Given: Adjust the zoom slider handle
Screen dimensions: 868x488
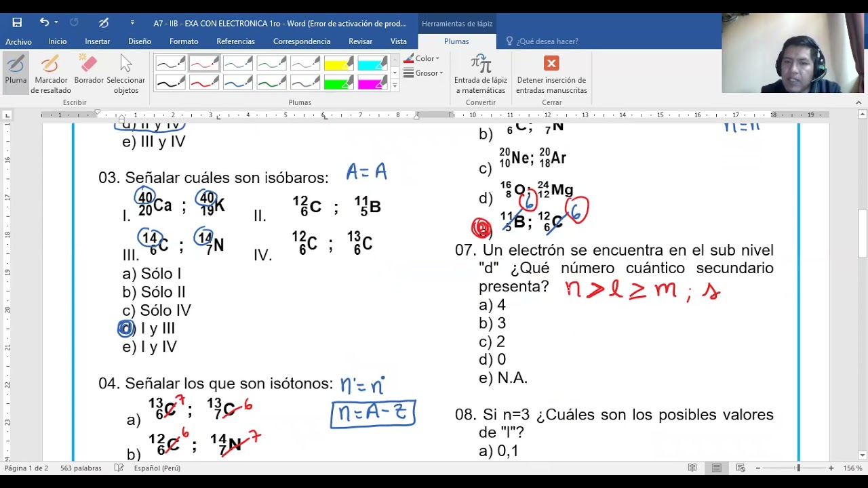Looking at the screenshot, I should click(798, 468).
